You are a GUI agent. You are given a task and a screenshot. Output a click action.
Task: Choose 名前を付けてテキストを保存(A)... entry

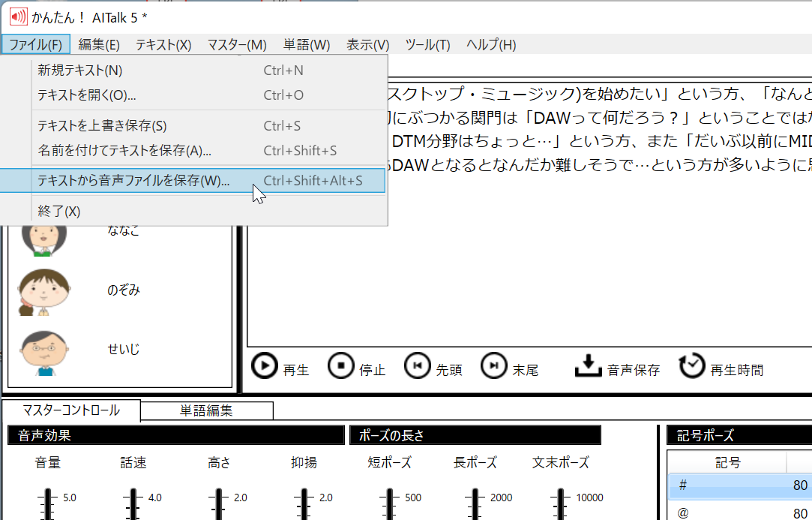pyautogui.click(x=193, y=150)
